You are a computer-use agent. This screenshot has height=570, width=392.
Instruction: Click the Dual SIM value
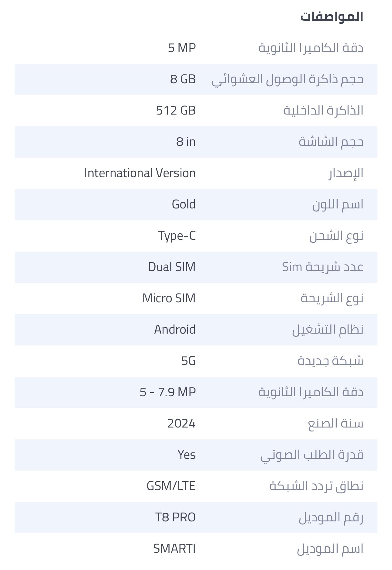pos(172,267)
